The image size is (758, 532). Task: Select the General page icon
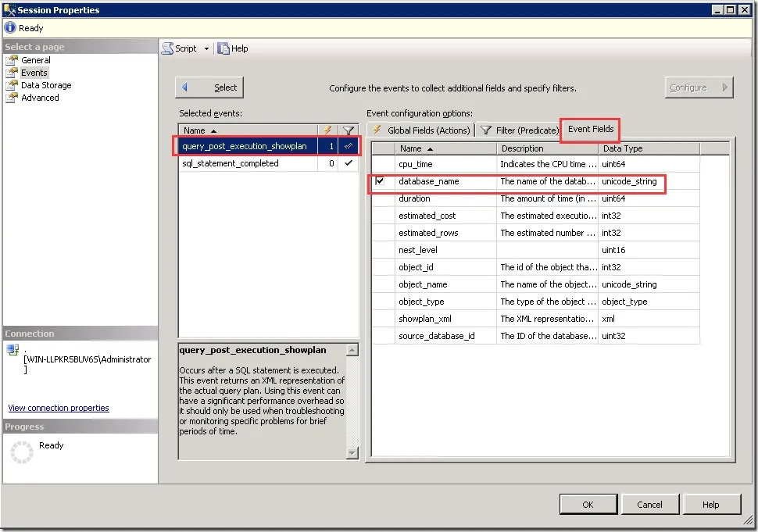tap(12, 60)
